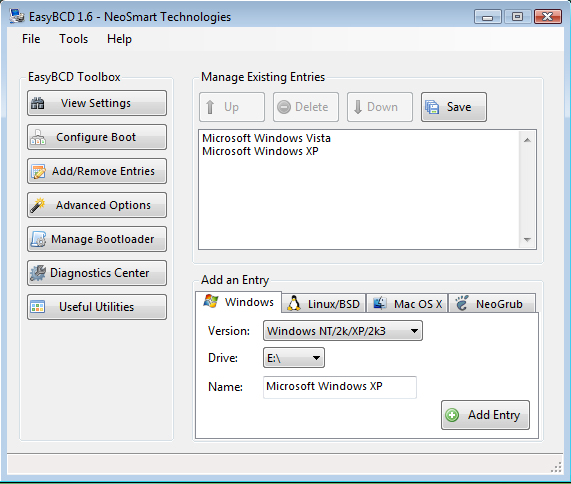Click the gear icon beside Diagnostics Center
The height and width of the screenshot is (484, 571).
click(x=38, y=273)
